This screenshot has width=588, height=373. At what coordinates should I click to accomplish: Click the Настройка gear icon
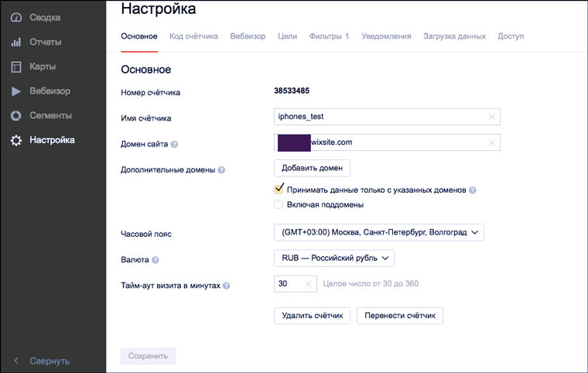click(x=15, y=140)
